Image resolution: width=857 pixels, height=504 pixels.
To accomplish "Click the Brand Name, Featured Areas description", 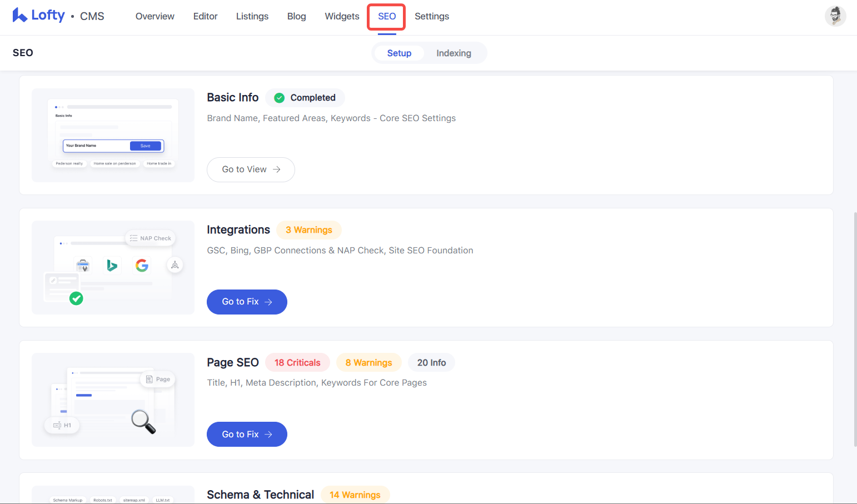I will coord(331,118).
